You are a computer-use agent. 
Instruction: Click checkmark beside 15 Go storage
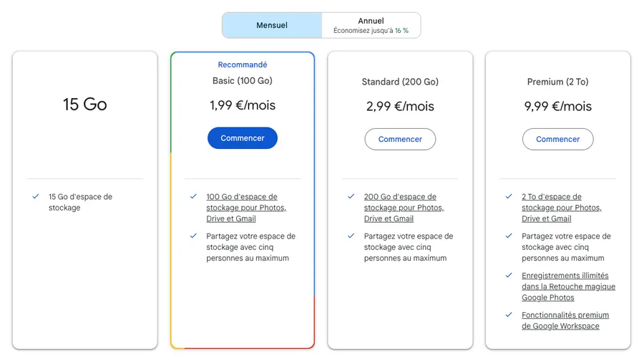tap(36, 196)
